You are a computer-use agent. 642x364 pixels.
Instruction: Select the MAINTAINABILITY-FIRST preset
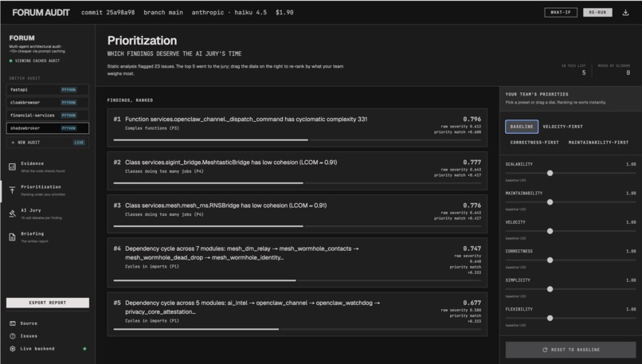pos(598,143)
